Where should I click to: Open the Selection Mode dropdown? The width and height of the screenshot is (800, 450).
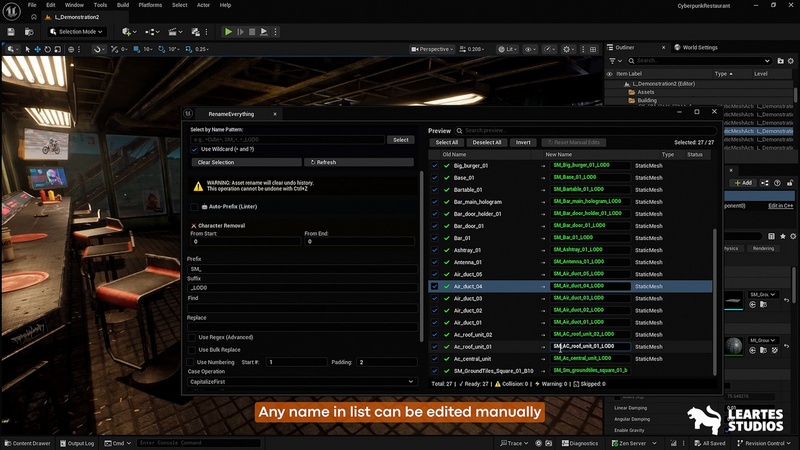click(75, 31)
